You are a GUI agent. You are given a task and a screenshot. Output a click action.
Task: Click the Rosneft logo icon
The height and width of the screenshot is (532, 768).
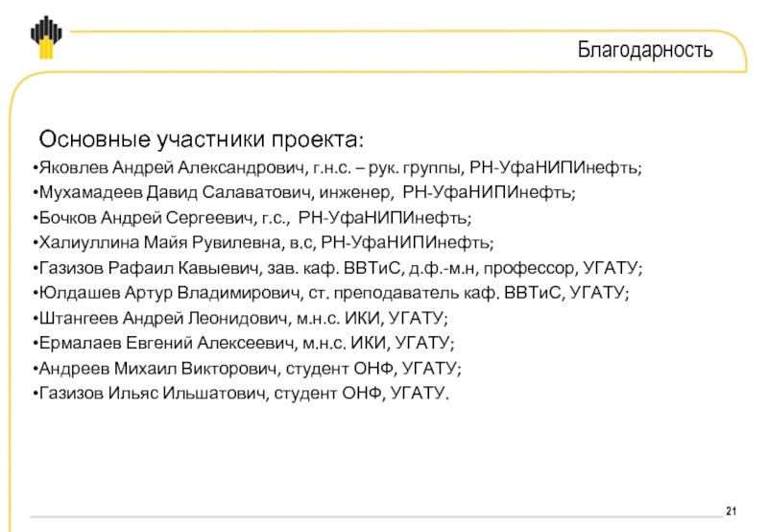tap(46, 37)
